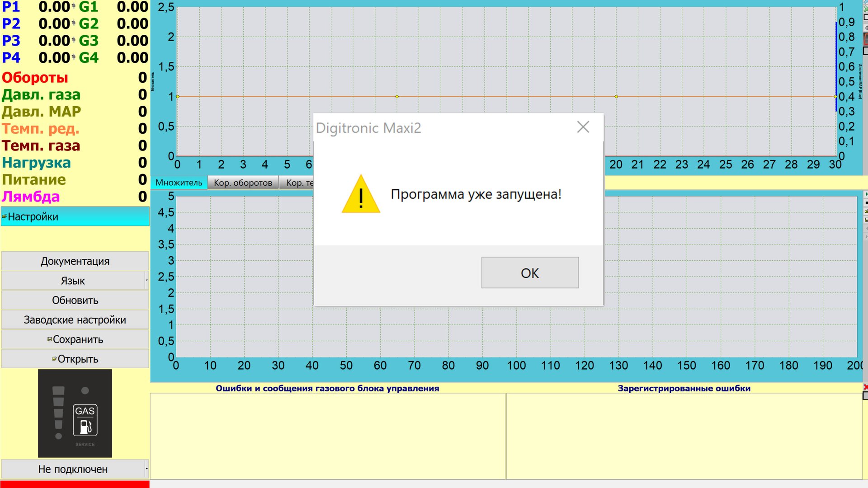Open the Язык dropdown arrow
Screen dimensions: 868x488
(x=146, y=281)
